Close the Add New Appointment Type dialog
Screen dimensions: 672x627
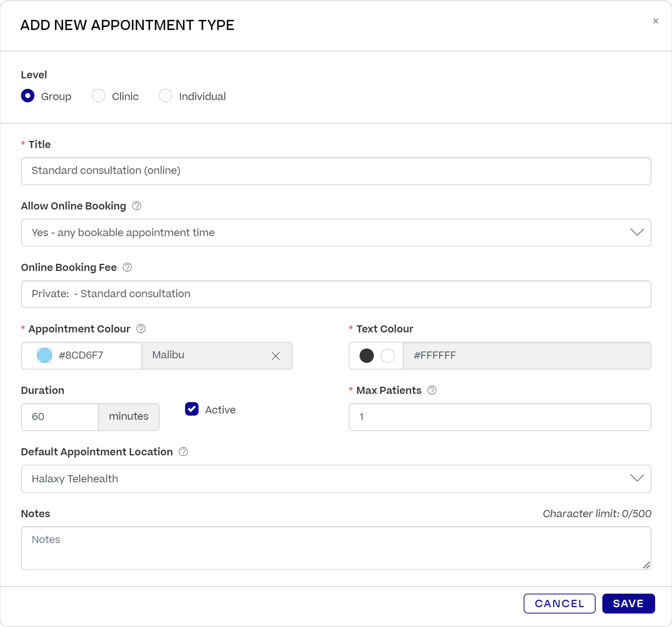tap(655, 21)
